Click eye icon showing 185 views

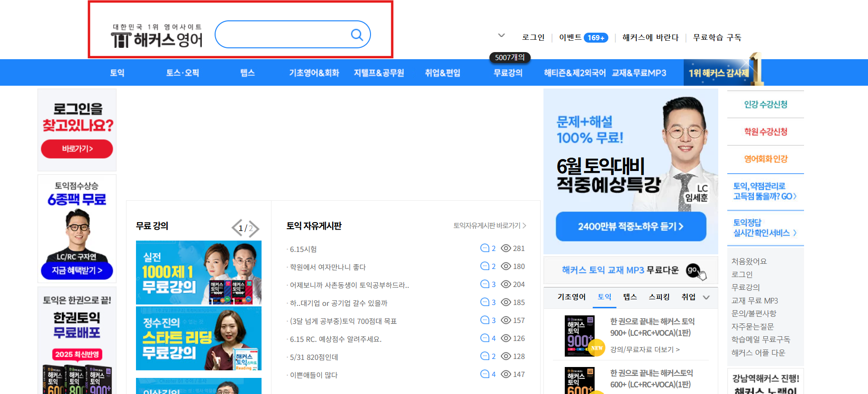tap(506, 302)
